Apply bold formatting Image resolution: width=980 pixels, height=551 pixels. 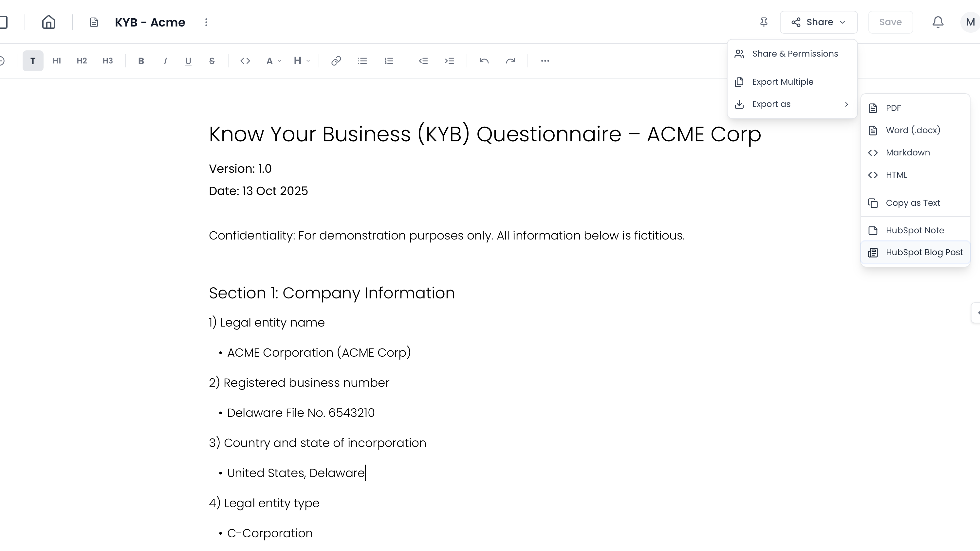141,61
